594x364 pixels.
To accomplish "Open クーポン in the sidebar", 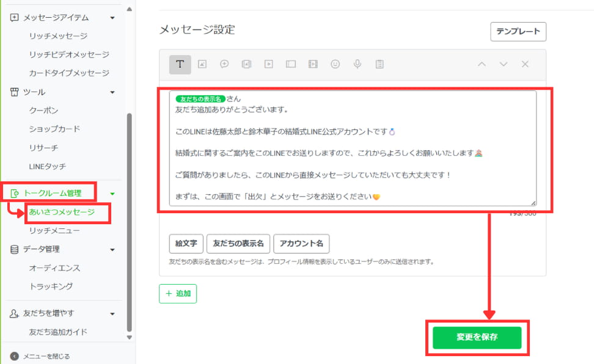I will pos(43,111).
